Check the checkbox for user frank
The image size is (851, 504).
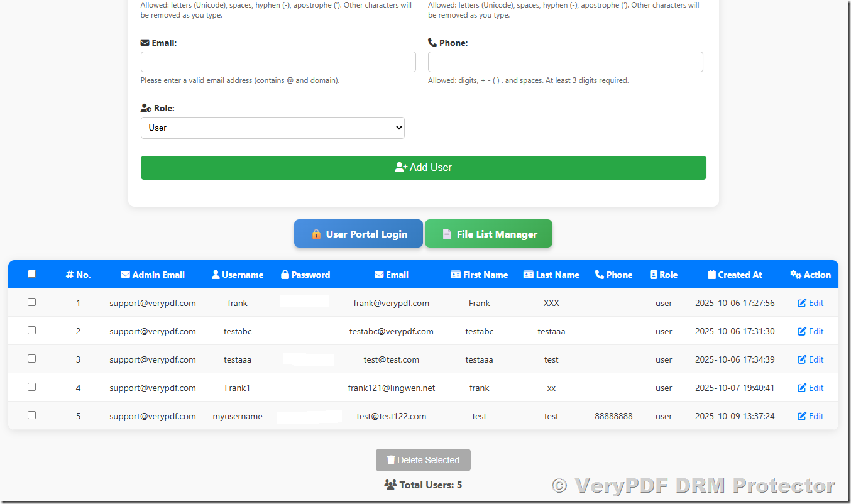31,302
